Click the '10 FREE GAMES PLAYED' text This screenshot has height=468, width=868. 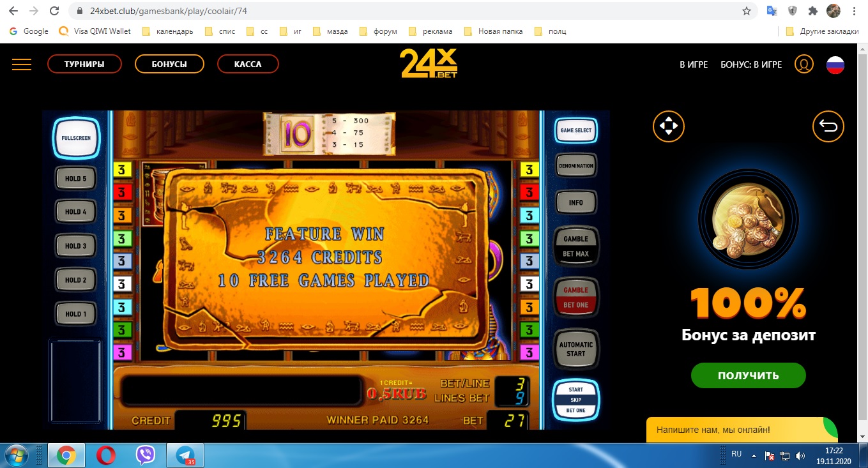click(x=323, y=280)
